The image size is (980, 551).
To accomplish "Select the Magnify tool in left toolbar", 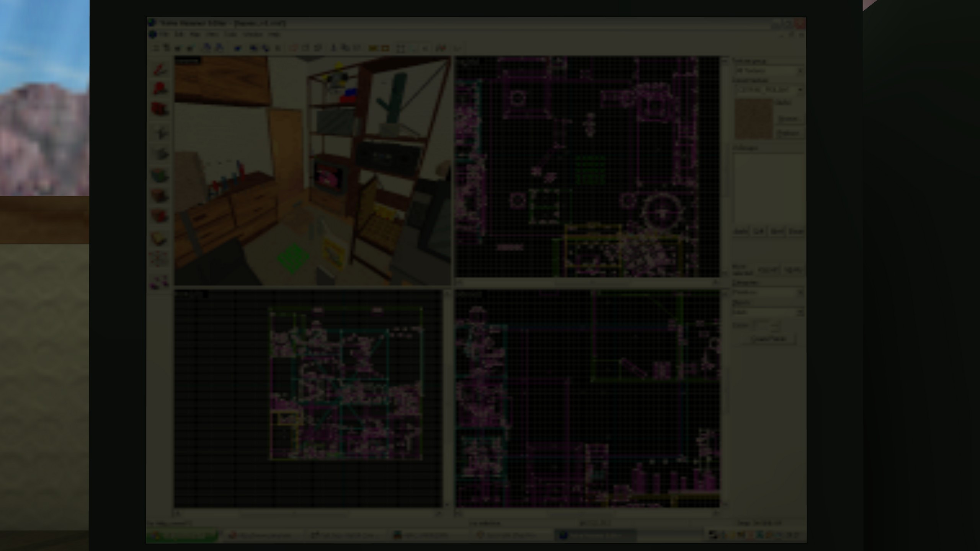I will pyautogui.click(x=160, y=89).
